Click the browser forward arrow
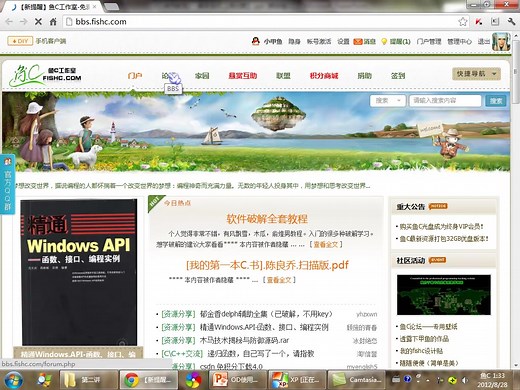This screenshot has height=390, width=520. [x=23, y=22]
